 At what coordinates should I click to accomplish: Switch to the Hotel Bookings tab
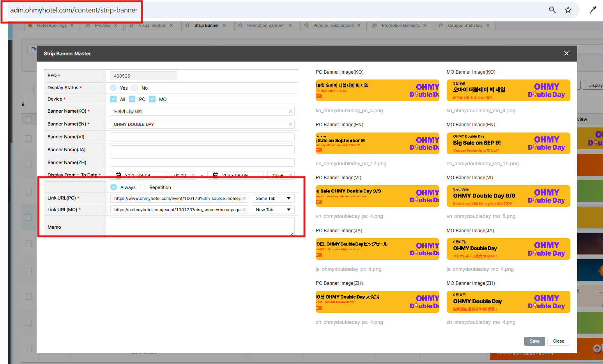[52, 25]
